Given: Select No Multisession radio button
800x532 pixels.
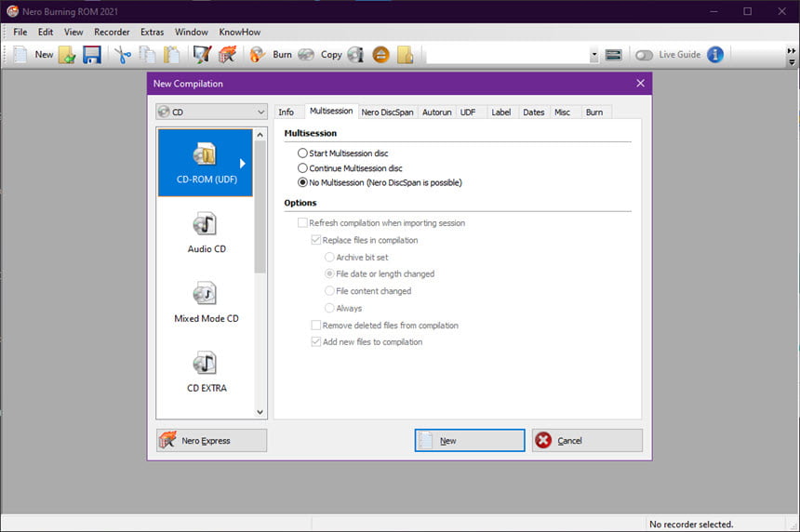Looking at the screenshot, I should tap(302, 182).
